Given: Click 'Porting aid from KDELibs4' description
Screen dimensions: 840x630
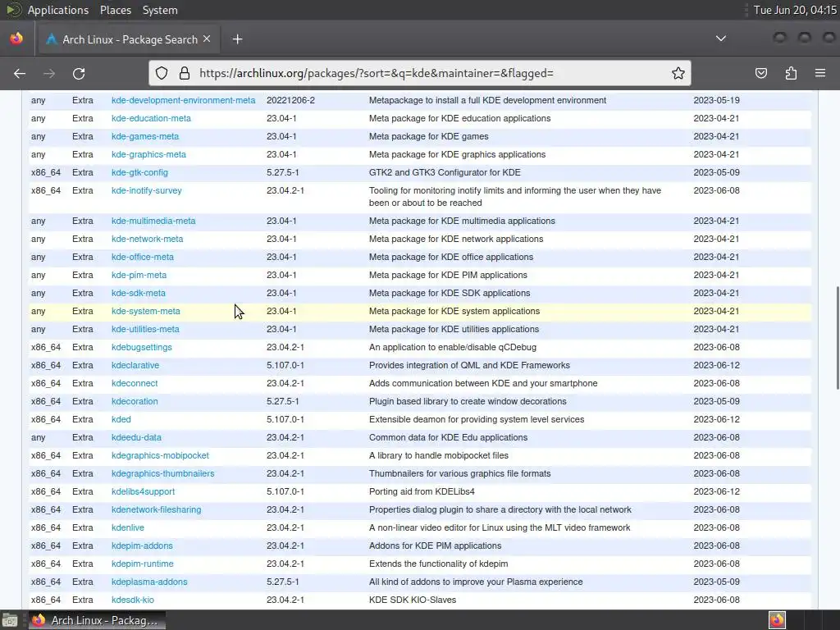Looking at the screenshot, I should [422, 492].
